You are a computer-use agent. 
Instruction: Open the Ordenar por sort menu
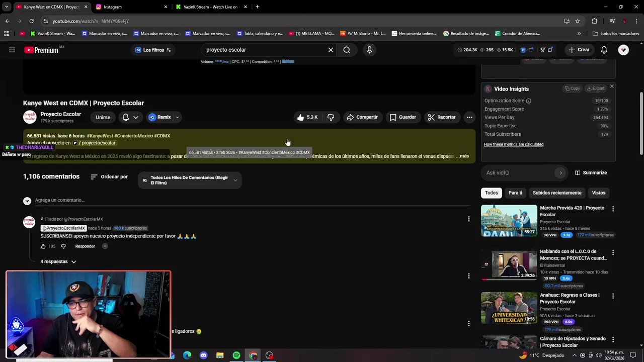tap(109, 177)
